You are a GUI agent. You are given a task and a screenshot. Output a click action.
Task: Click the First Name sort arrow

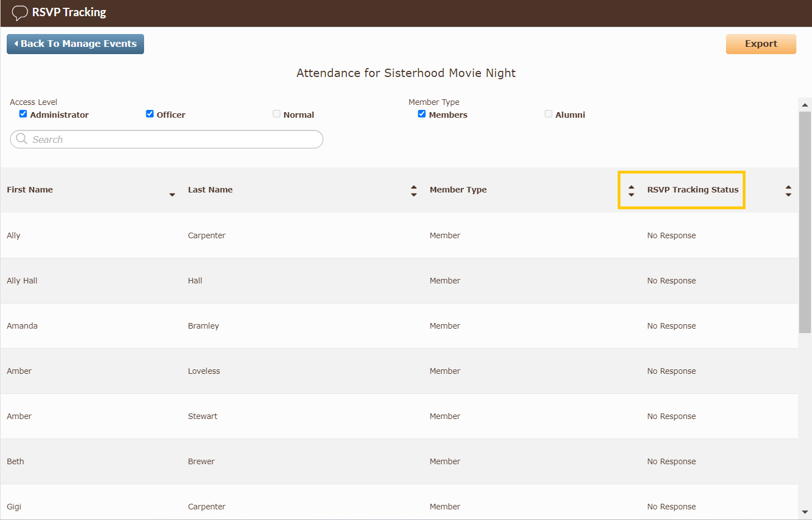(172, 195)
